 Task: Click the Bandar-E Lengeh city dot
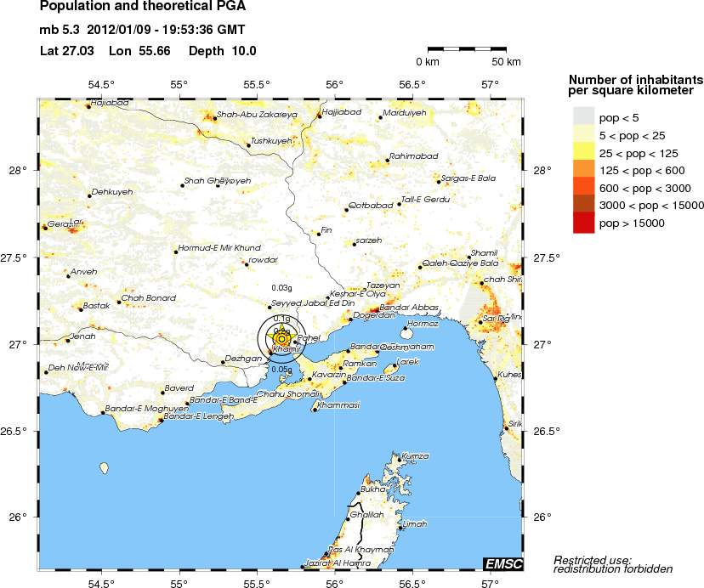pos(162,420)
